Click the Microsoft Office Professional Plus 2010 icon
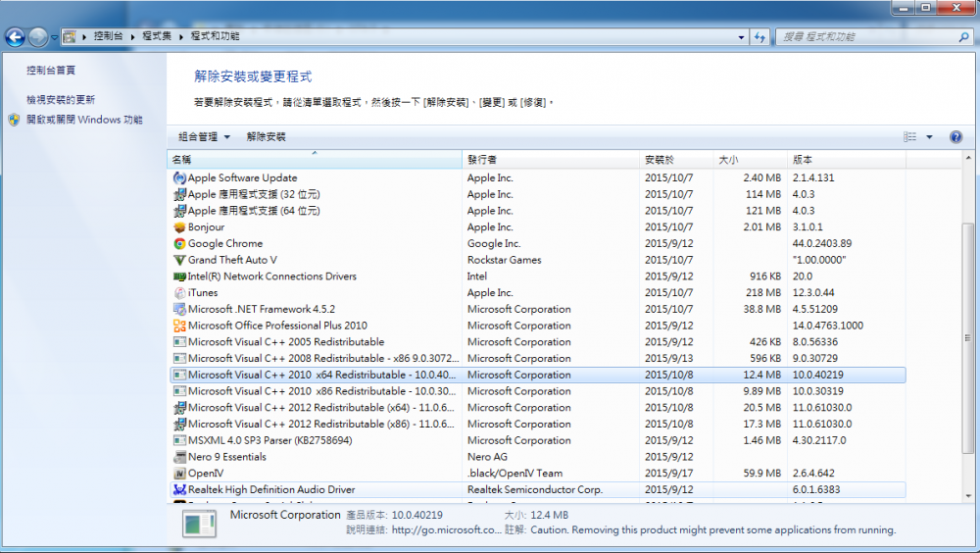 click(179, 326)
